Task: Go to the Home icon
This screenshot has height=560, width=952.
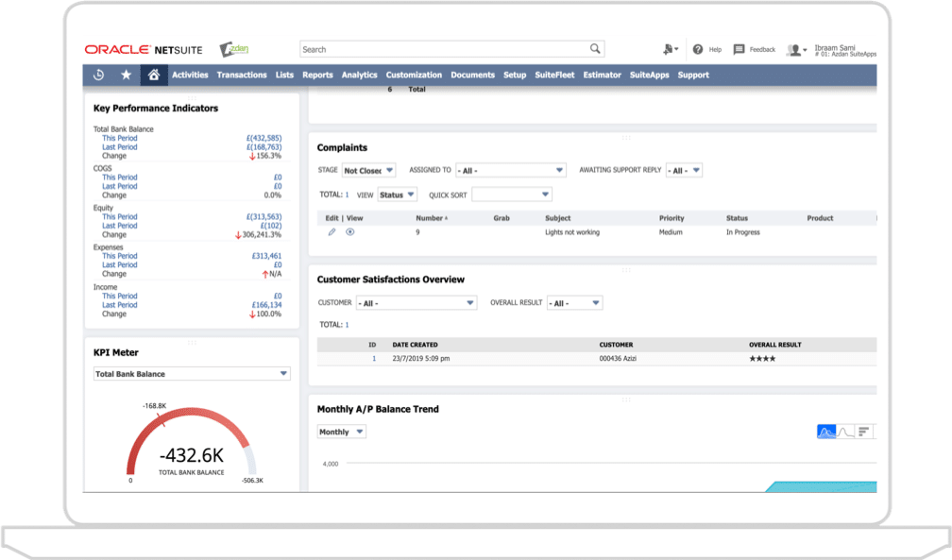Action: pos(154,75)
